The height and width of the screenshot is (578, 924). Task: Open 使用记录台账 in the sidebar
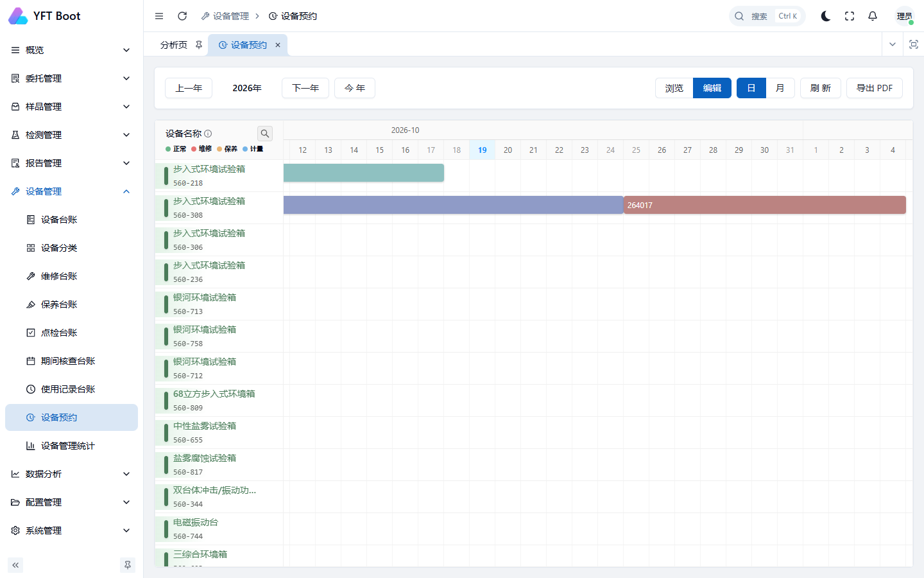71,389
